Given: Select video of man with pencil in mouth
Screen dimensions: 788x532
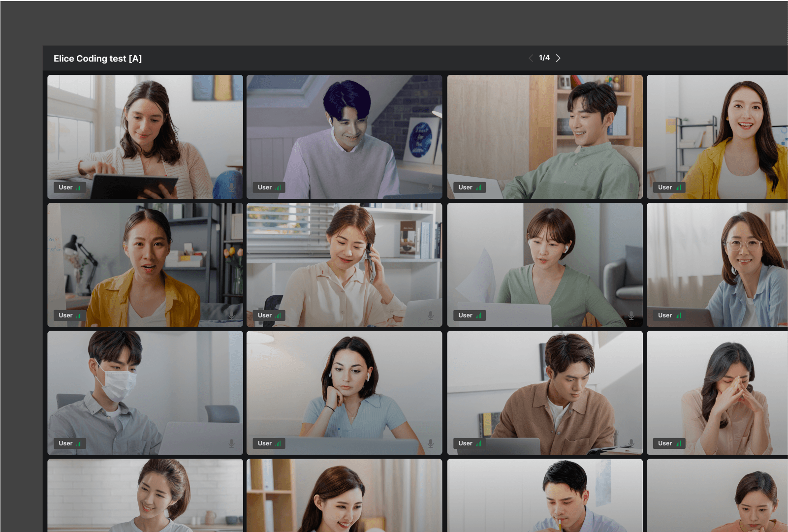Looking at the screenshot, I should click(x=545, y=496).
